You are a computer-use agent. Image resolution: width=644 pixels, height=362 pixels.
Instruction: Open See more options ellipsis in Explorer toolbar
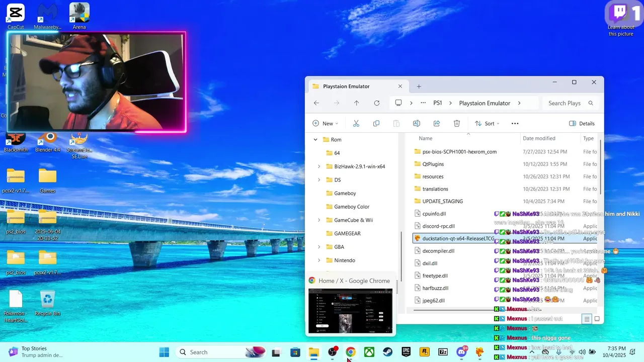(x=515, y=123)
